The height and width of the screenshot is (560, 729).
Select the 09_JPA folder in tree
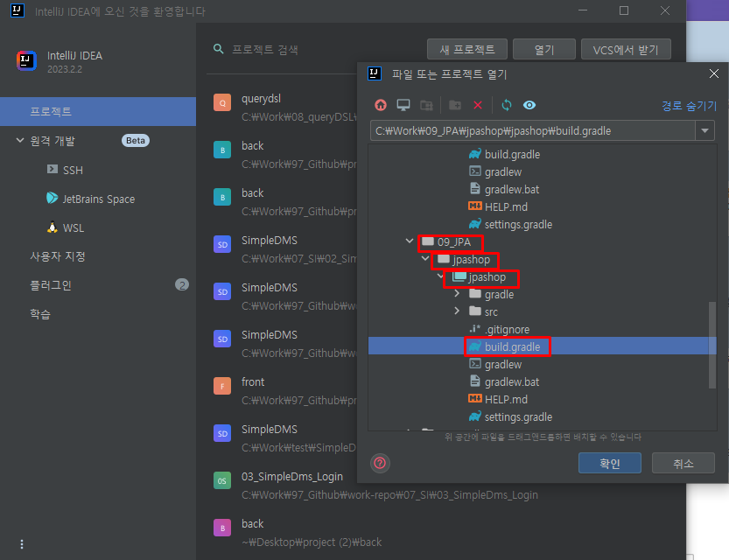(446, 242)
